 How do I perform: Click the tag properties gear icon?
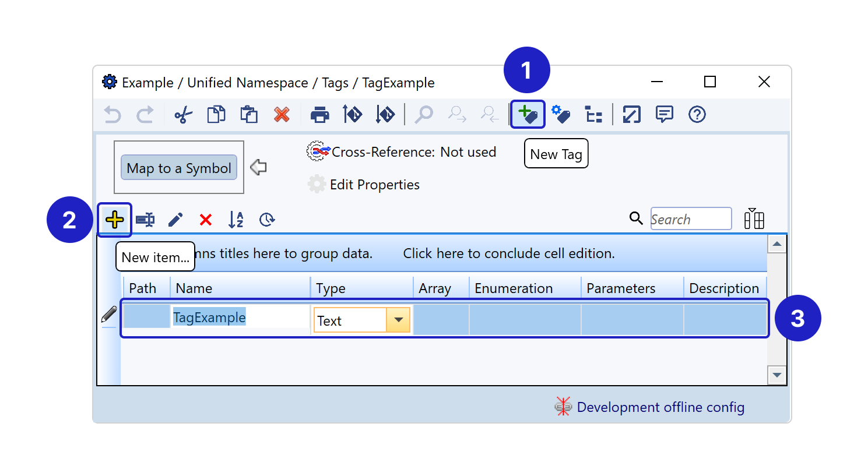click(x=560, y=115)
